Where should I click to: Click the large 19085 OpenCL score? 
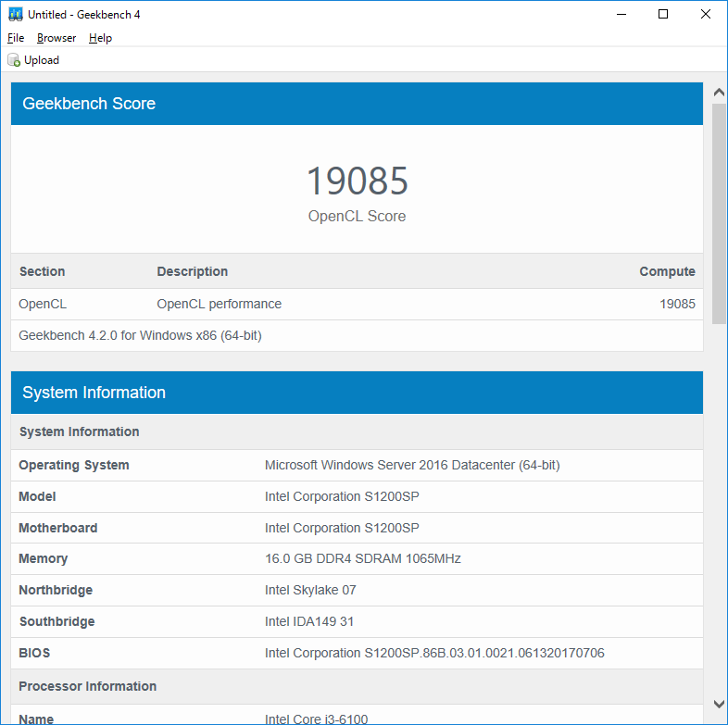(357, 181)
